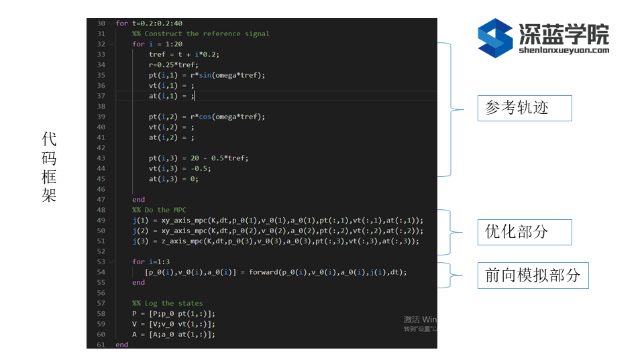Select the 参考轨迹 label box

coord(525,108)
